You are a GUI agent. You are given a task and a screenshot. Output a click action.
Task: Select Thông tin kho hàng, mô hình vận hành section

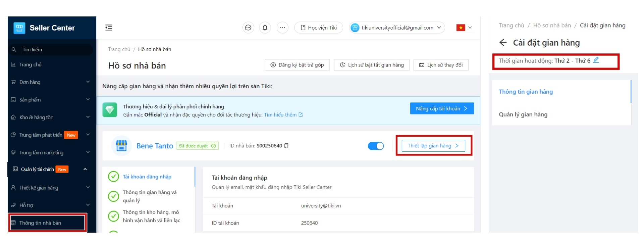pyautogui.click(x=151, y=216)
